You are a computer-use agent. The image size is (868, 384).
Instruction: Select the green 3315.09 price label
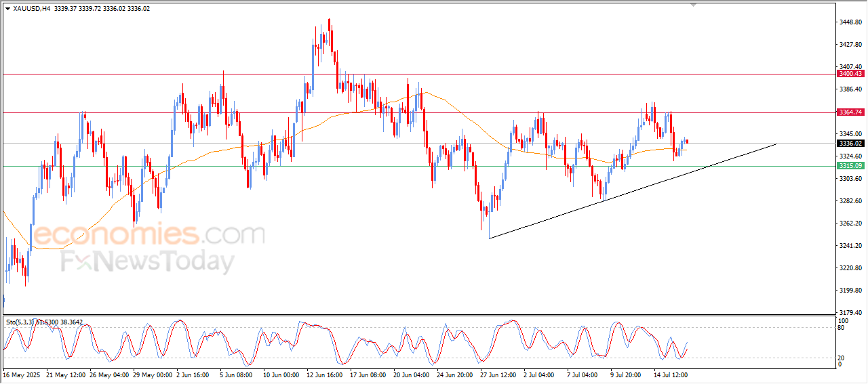tap(850, 166)
